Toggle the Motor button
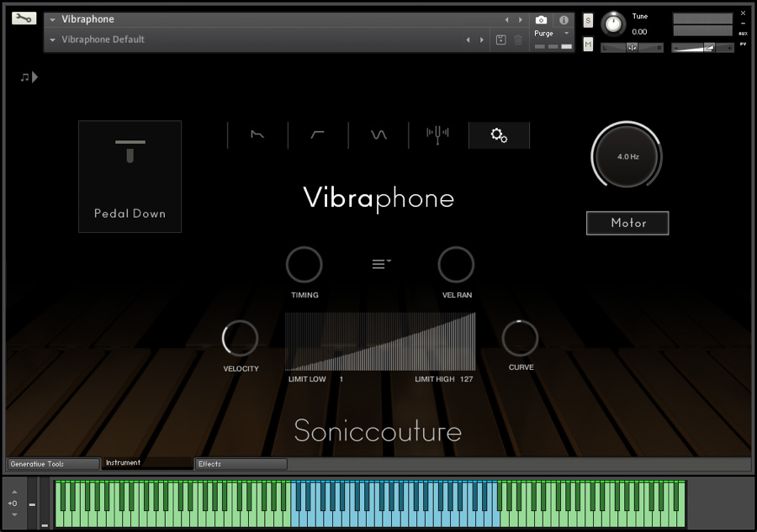This screenshot has height=532, width=757. [627, 223]
